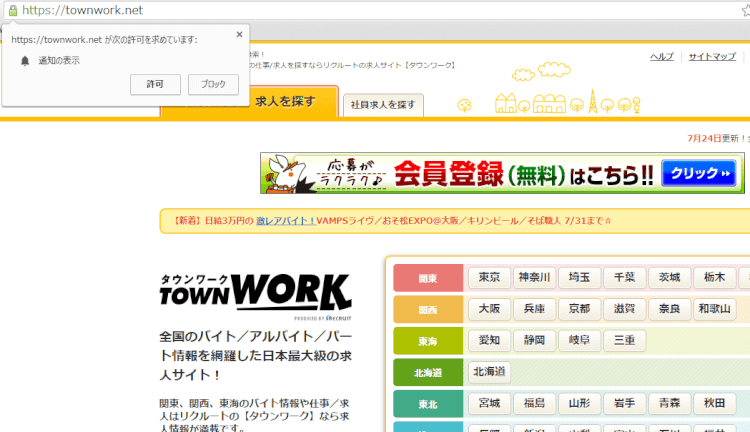The image size is (750, 432).
Task: Choose 秋田 prefecture
Action: click(x=714, y=403)
